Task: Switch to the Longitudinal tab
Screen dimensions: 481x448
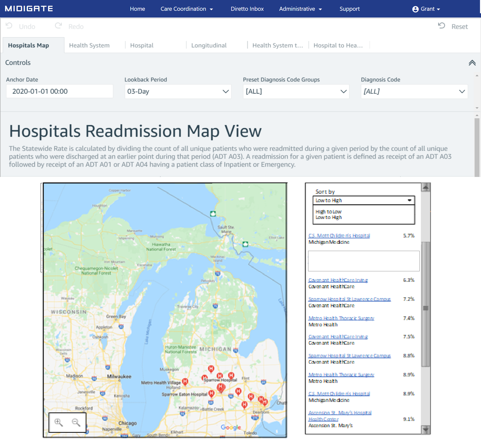Action: coord(209,45)
